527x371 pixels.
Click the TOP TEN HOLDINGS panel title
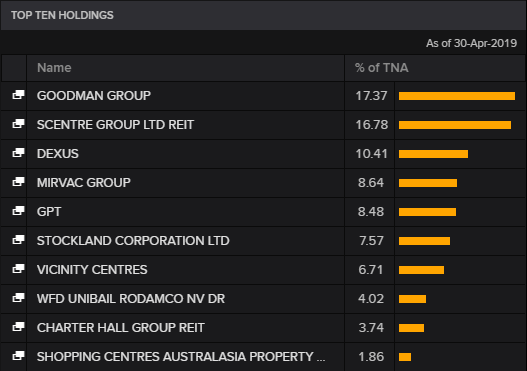coord(62,15)
